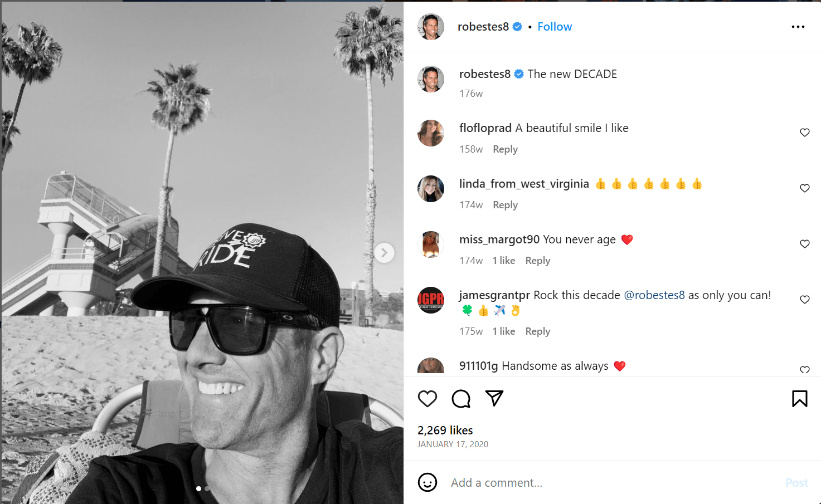This screenshot has width=821, height=504.
Task: Open linda_from_west_virginia's profile
Action: (524, 183)
